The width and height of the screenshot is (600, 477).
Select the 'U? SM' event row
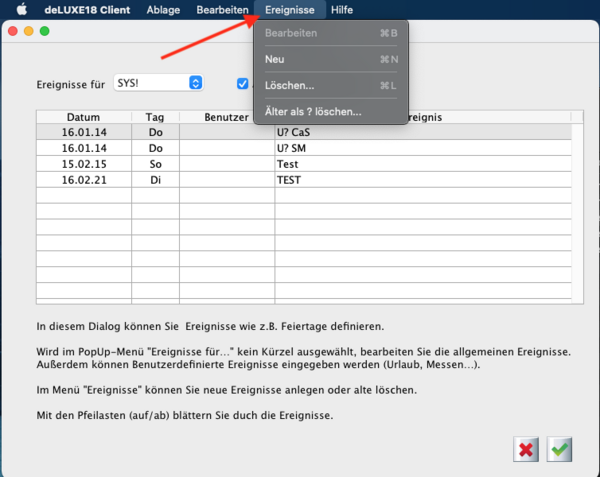300,148
